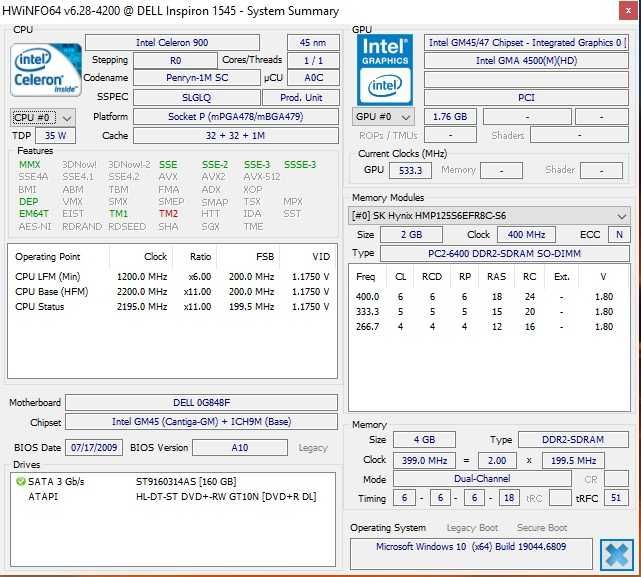This screenshot has height=577, width=641.
Task: Click the Intel GMA 4500(M)(HD) field
Action: click(x=526, y=61)
